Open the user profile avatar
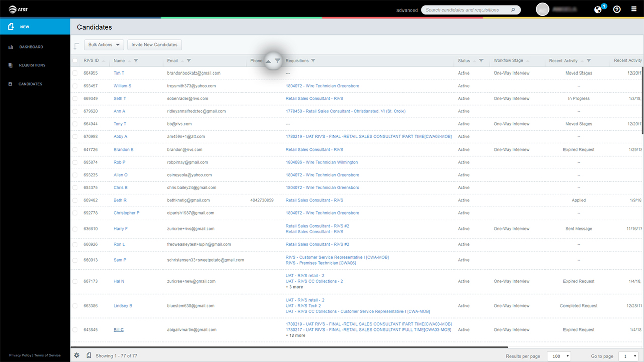 coord(542,9)
